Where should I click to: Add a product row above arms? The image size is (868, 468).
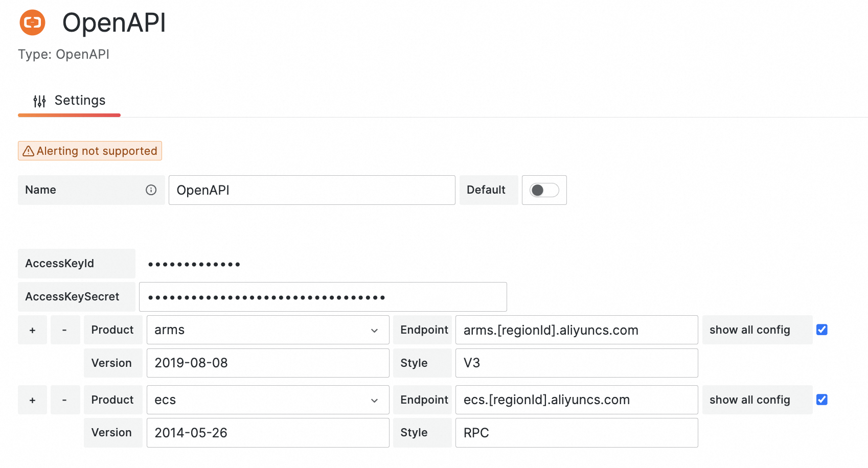[x=32, y=330]
